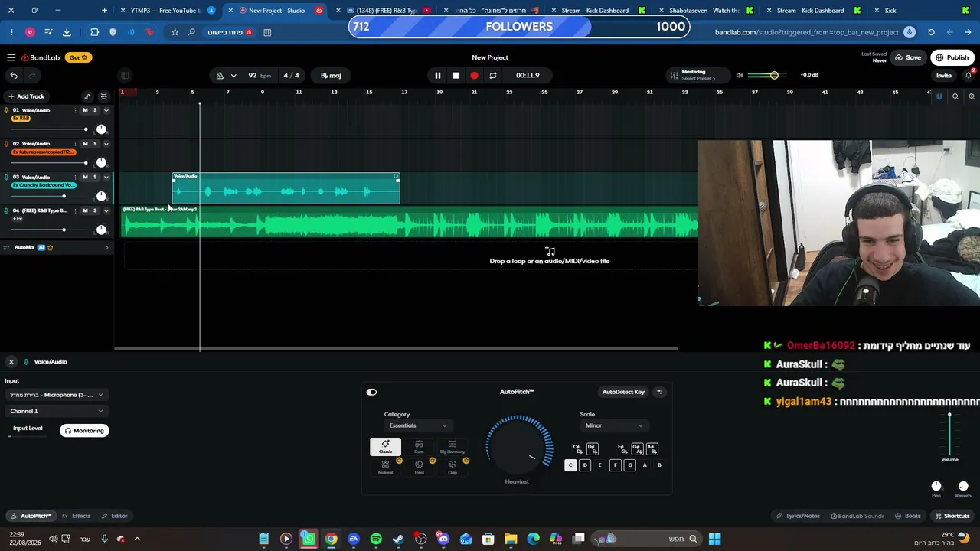Mute master output with the speaker icon

point(740,75)
